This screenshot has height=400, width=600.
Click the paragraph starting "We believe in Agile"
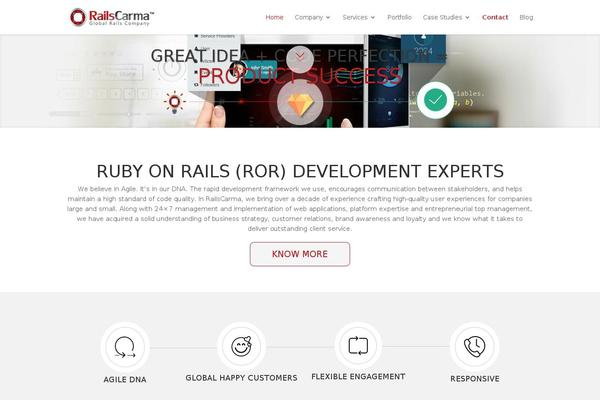click(x=300, y=209)
